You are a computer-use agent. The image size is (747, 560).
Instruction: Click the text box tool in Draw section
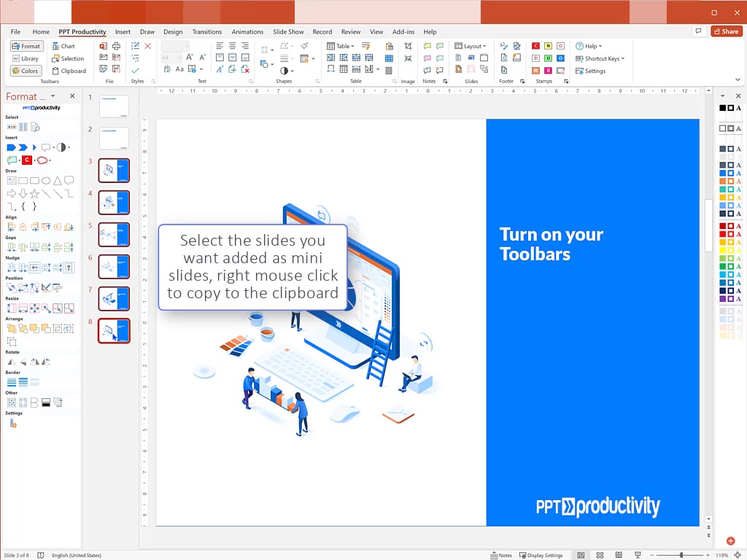[x=12, y=181]
